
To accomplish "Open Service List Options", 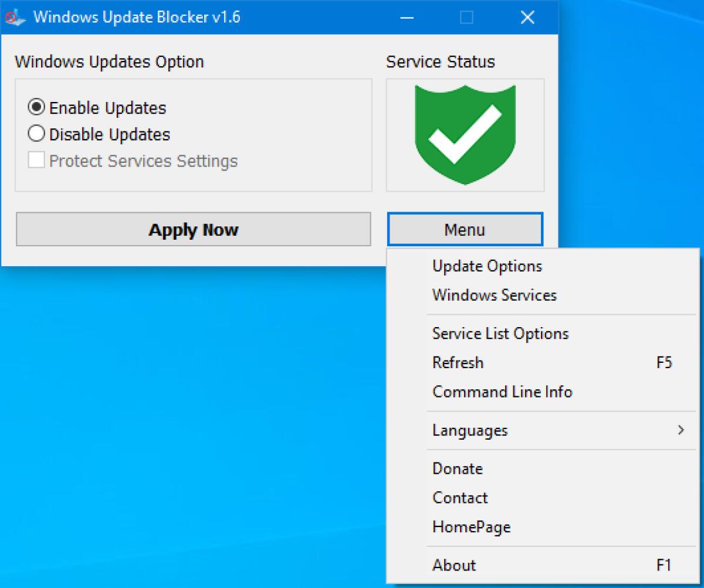I will coord(500,334).
